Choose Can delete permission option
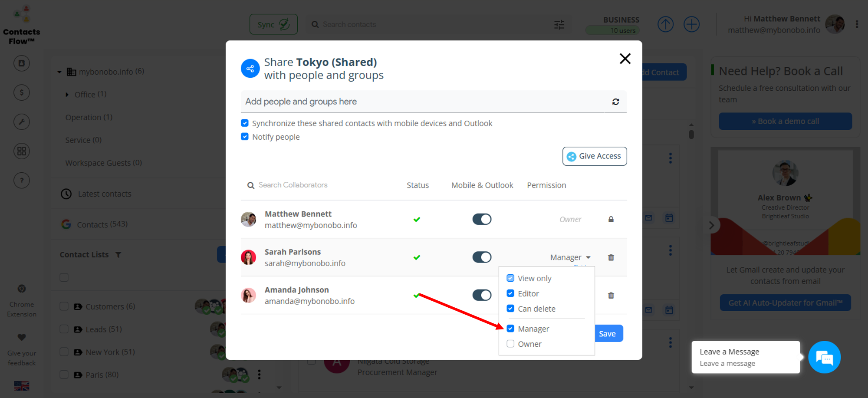The width and height of the screenshot is (868, 398). tap(511, 309)
